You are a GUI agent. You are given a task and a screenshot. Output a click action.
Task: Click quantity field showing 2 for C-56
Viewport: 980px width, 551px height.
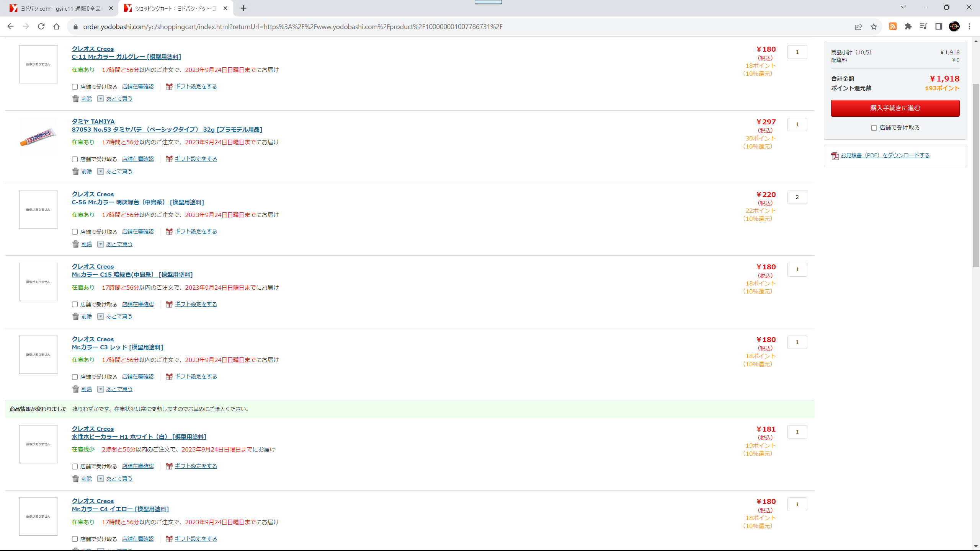[797, 197]
